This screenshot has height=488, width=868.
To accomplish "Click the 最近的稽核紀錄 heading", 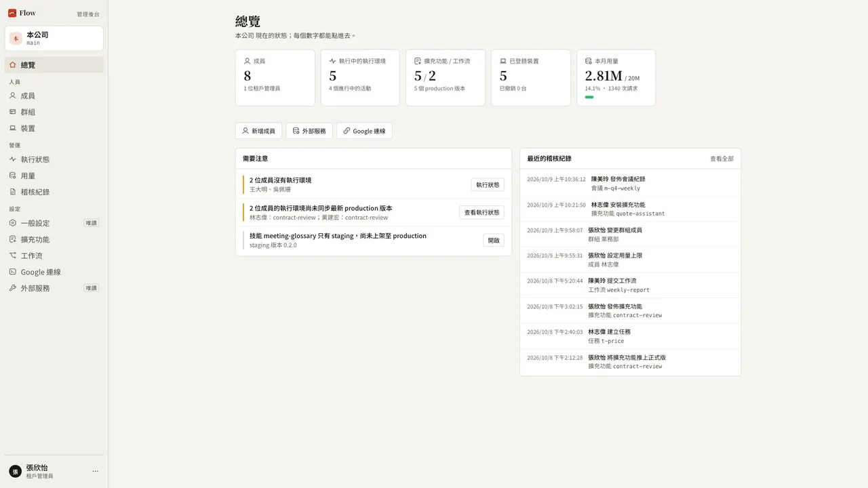I will click(x=549, y=159).
